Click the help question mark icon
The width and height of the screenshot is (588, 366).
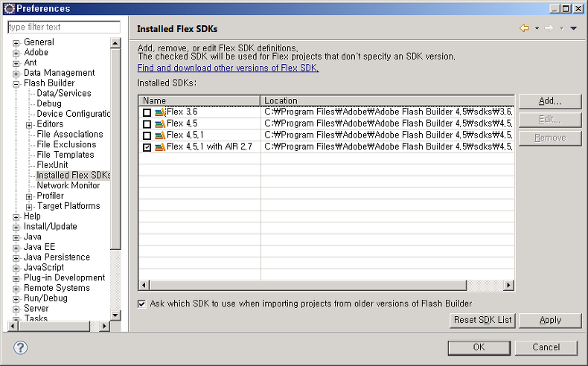(x=21, y=347)
